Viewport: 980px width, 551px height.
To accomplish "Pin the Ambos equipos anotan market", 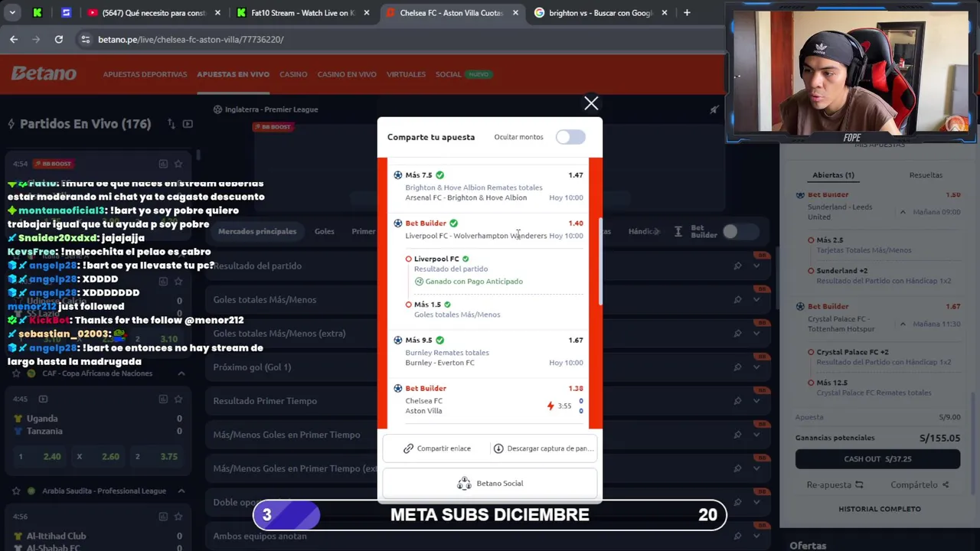I will pos(737,536).
